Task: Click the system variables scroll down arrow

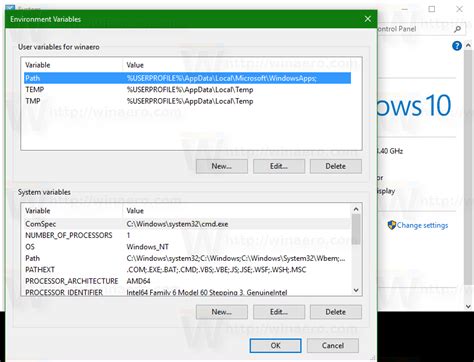Action: point(356,290)
